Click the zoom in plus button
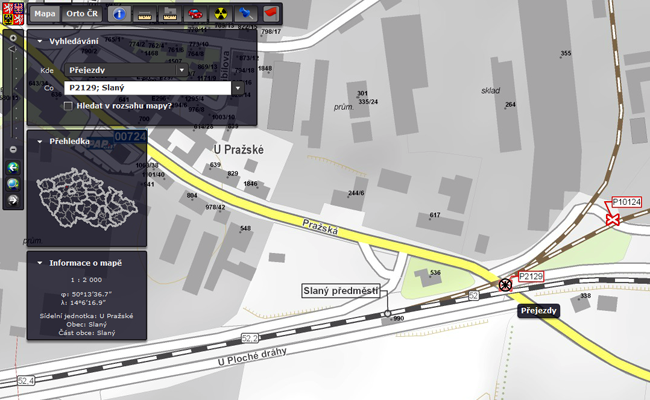 click(12, 34)
